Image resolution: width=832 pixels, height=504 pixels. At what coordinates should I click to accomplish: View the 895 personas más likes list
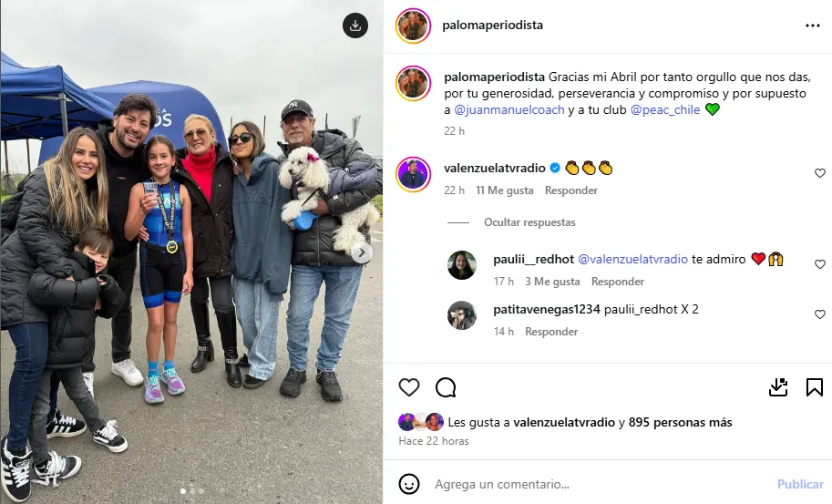[680, 422]
